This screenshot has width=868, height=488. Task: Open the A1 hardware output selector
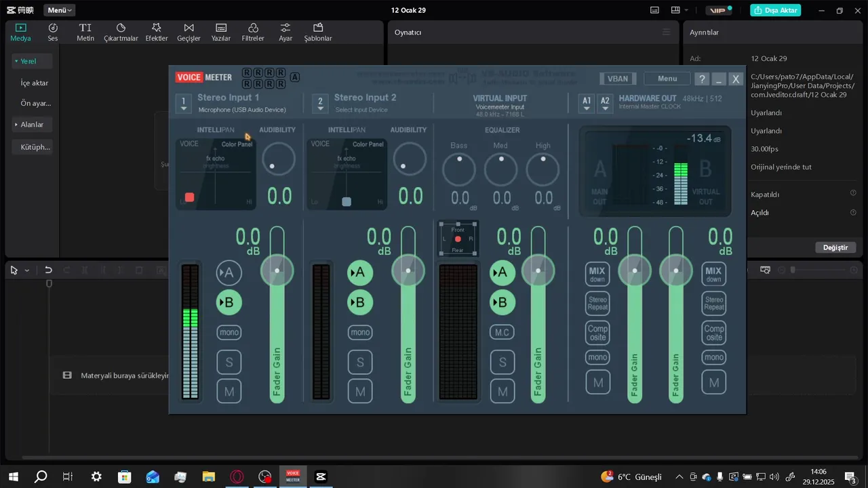pos(587,103)
